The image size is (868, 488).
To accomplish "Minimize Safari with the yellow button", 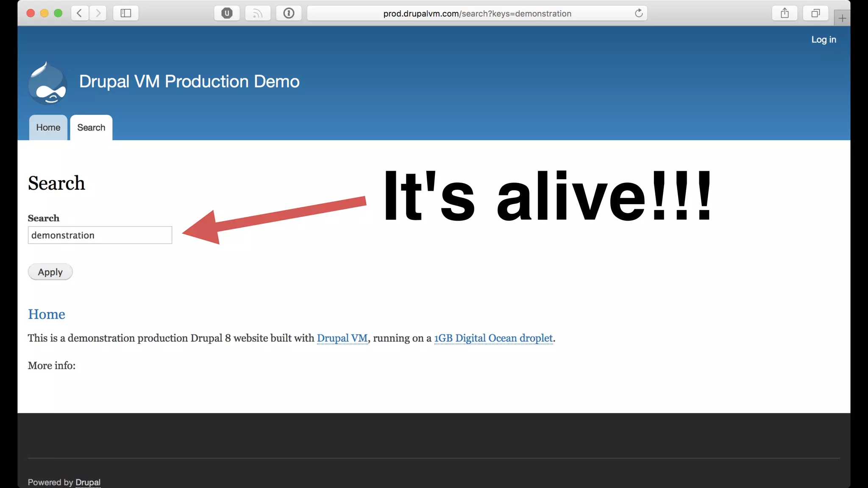I will pyautogui.click(x=44, y=13).
